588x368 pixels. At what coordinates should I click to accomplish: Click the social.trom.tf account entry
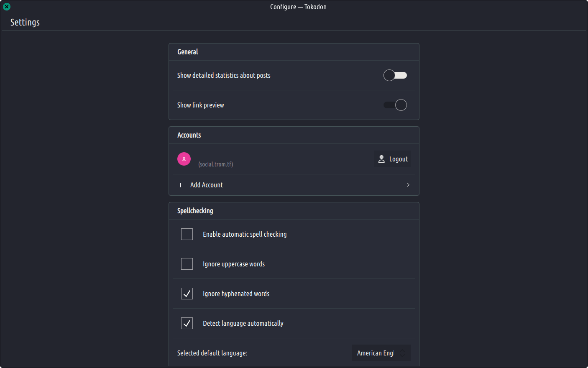(x=216, y=164)
